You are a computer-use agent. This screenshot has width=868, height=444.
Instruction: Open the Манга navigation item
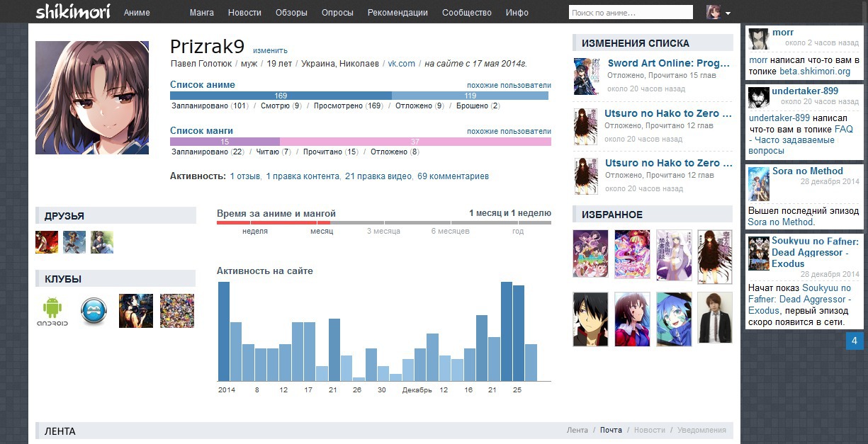(x=202, y=13)
